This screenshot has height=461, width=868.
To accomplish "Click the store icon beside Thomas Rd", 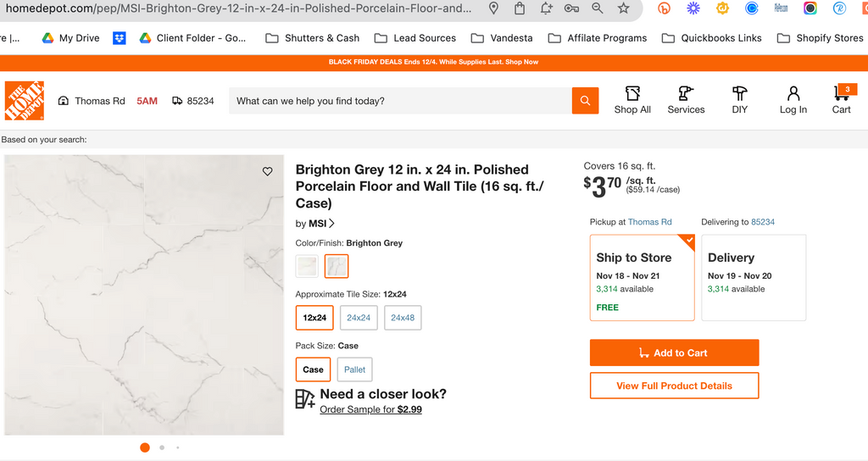I will point(64,101).
